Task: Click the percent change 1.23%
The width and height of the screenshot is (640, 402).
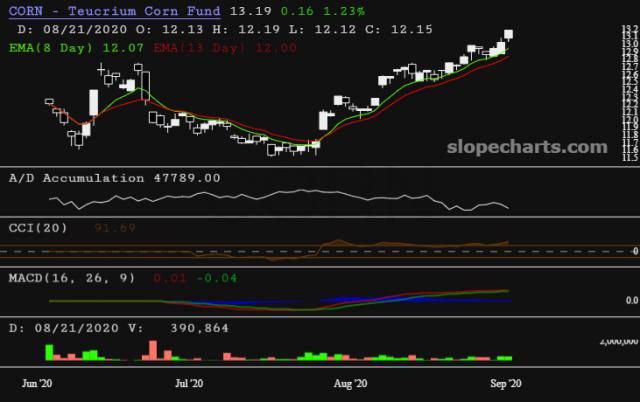Action: point(344,11)
